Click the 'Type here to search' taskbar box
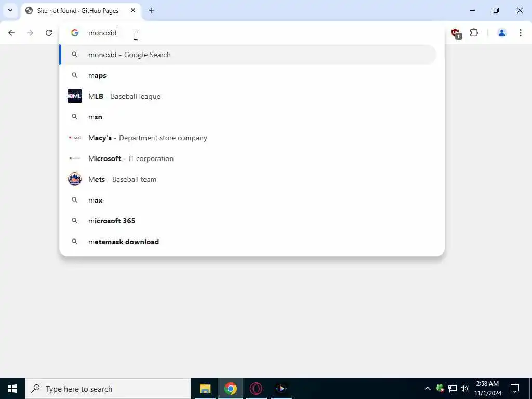532x399 pixels. click(x=108, y=389)
